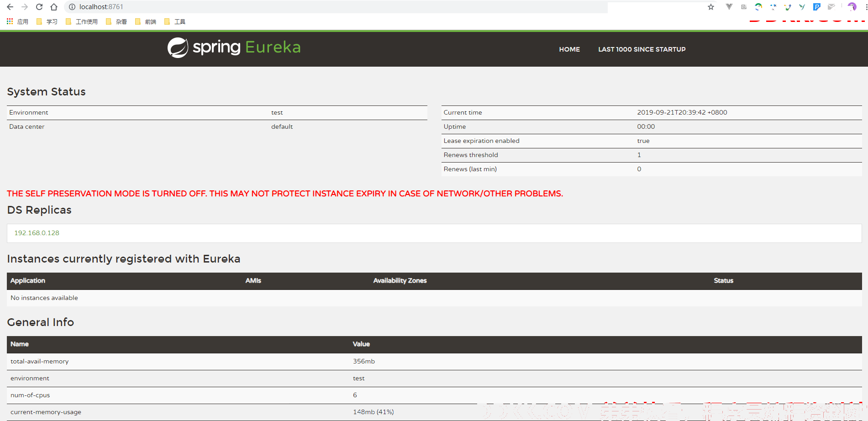The height and width of the screenshot is (421, 868).
Task: Click the browser forward arrow
Action: (x=25, y=7)
